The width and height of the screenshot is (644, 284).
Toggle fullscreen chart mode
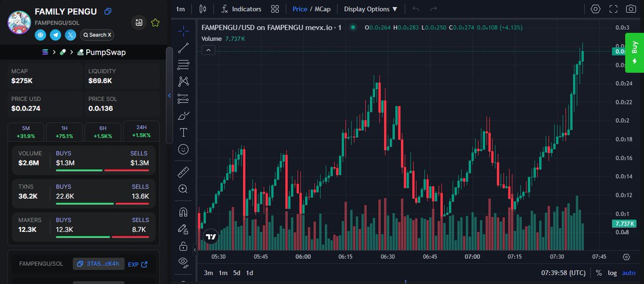(x=613, y=9)
